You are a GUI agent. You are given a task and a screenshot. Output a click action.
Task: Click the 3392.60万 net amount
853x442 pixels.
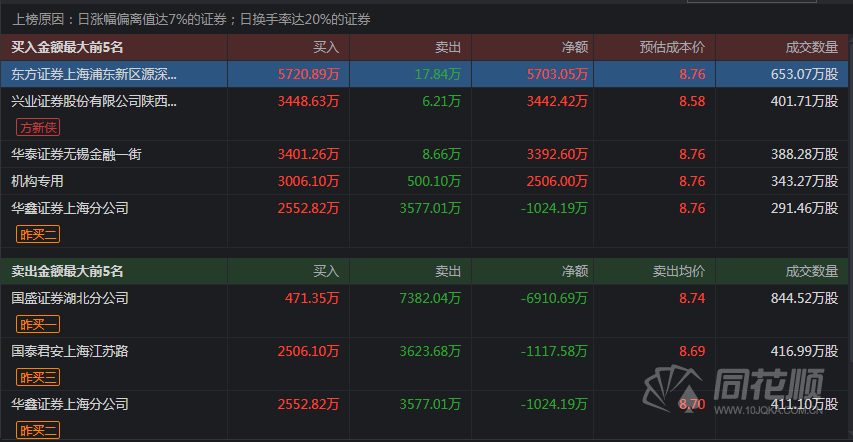click(557, 155)
